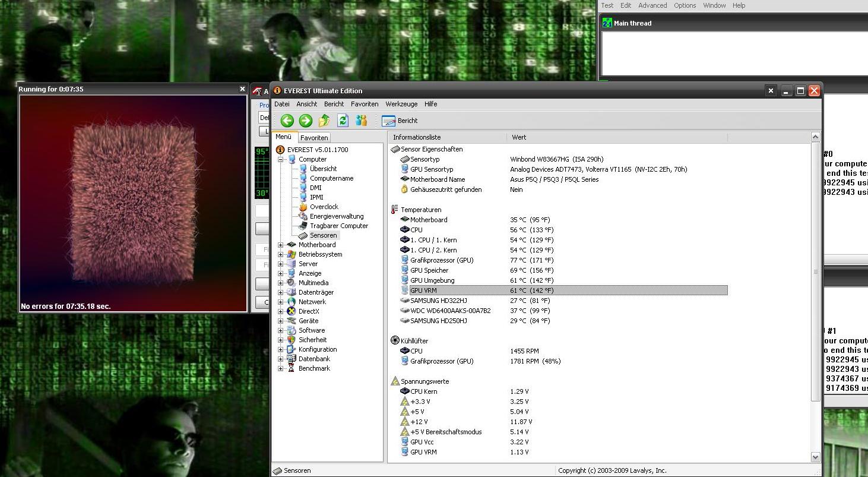This screenshot has width=868, height=477.
Task: Collapse the Computer tree node
Action: point(281,159)
